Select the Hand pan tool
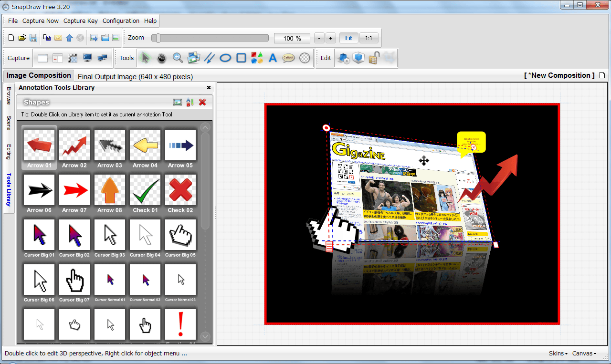The image size is (611, 364). 162,58
